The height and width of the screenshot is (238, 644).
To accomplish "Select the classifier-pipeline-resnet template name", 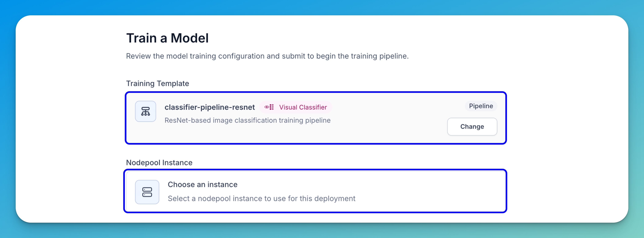I will (209, 107).
